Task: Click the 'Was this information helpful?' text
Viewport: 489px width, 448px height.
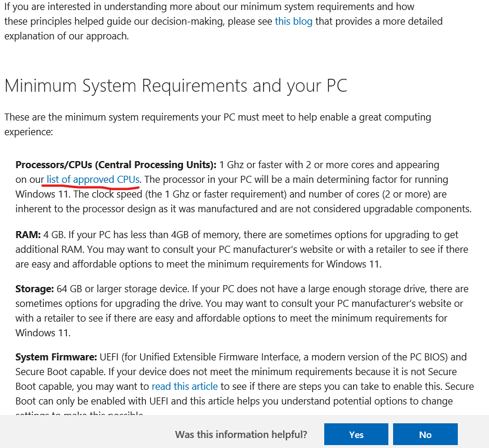Action: point(241,434)
